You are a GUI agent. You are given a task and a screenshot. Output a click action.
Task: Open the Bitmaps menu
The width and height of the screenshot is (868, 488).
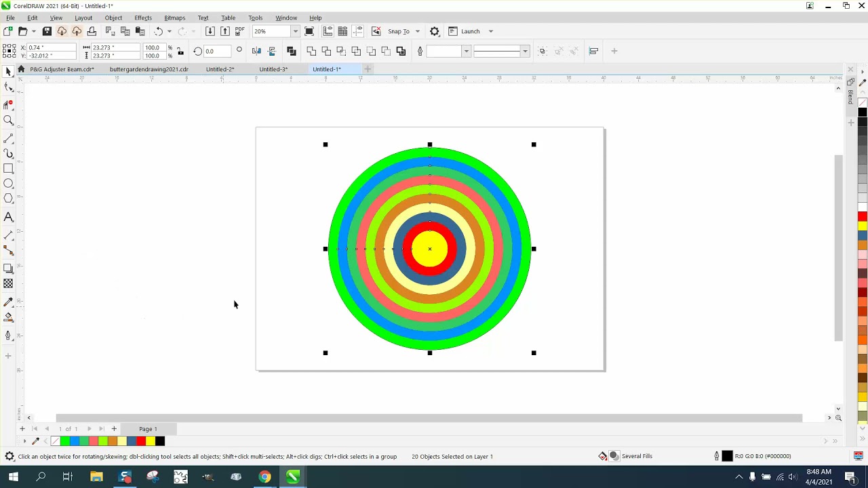(174, 18)
